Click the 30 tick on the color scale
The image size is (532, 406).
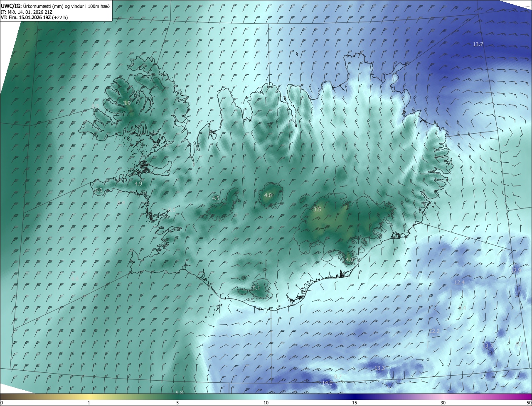click(x=443, y=403)
